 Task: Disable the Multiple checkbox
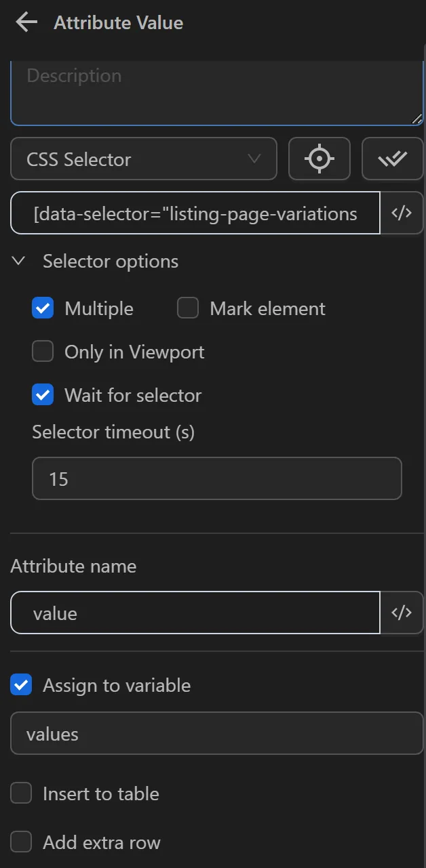[43, 308]
